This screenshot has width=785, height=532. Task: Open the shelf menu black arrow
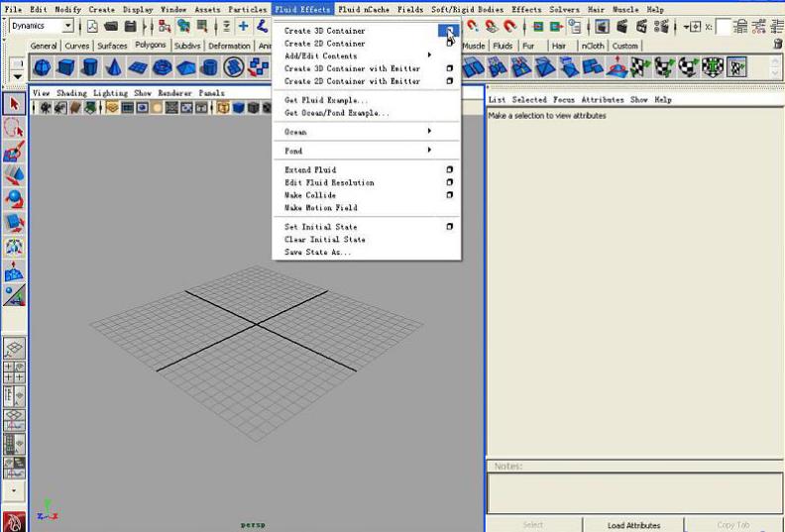[18, 76]
